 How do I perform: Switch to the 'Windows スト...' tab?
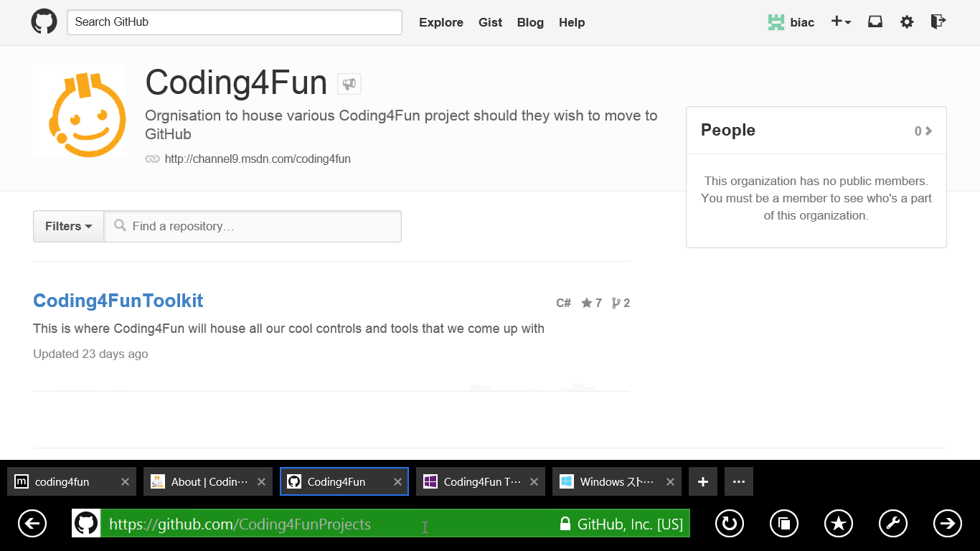click(x=616, y=481)
